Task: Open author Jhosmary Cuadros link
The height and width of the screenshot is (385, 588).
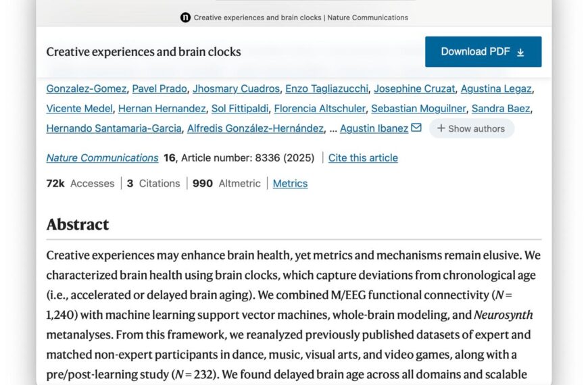Action: tap(236, 88)
